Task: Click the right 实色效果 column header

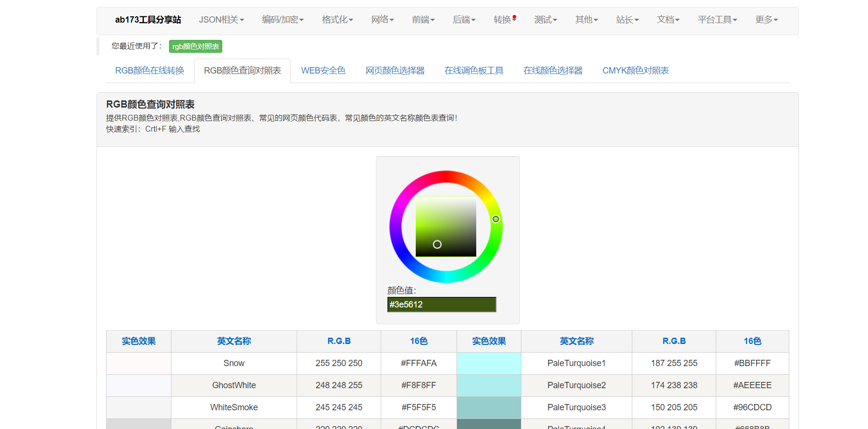Action: [x=489, y=341]
